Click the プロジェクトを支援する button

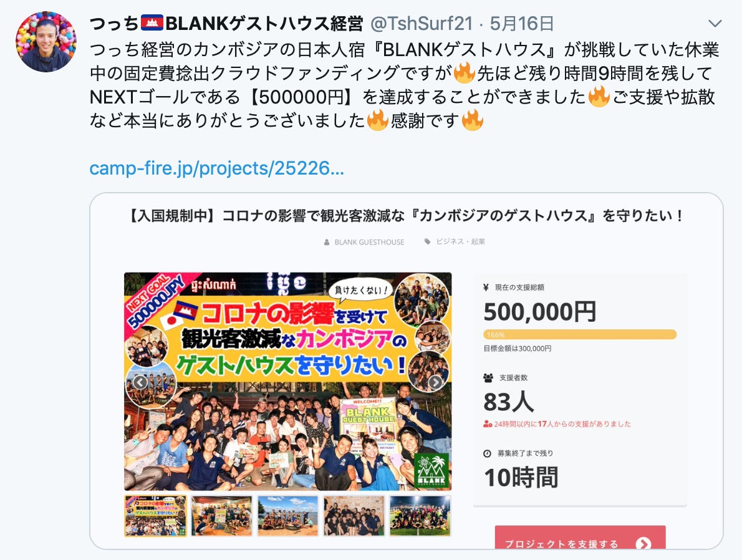point(580,538)
